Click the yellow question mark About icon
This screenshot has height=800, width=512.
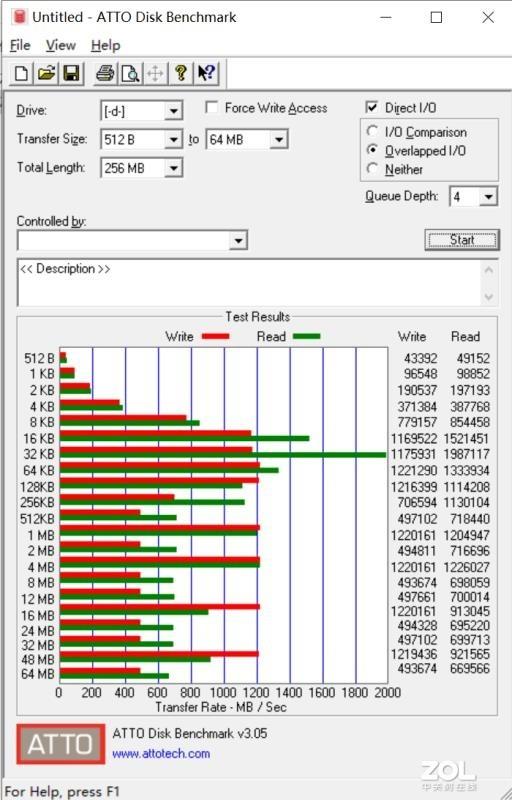181,73
